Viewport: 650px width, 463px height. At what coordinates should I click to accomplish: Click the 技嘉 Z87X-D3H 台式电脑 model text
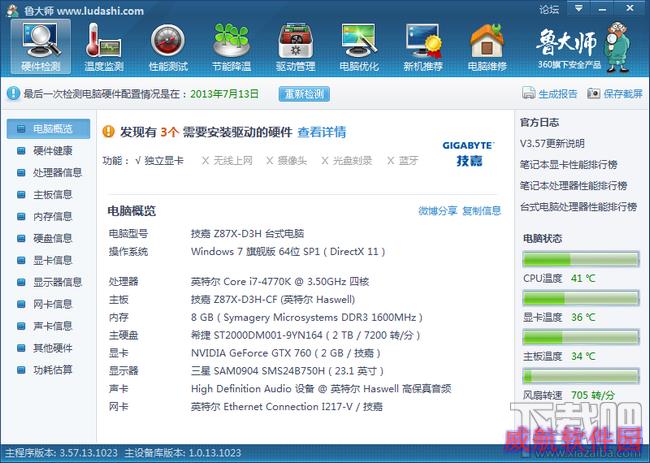pyautogui.click(x=247, y=234)
